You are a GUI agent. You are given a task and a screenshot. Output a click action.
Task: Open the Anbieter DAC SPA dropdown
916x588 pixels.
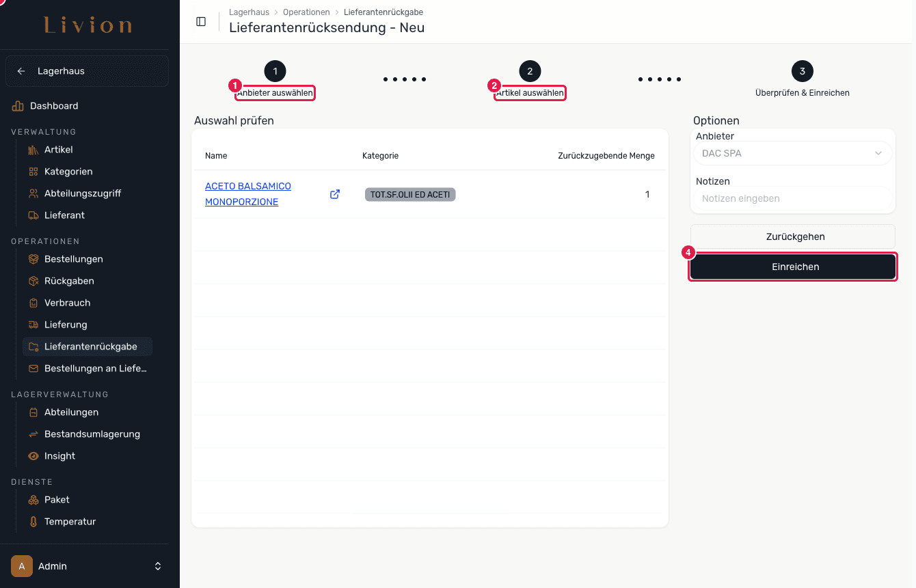(793, 153)
